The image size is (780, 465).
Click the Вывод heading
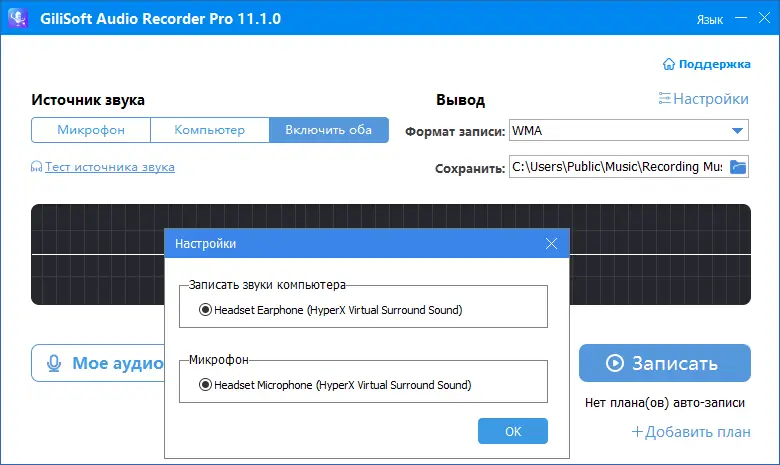(460, 100)
